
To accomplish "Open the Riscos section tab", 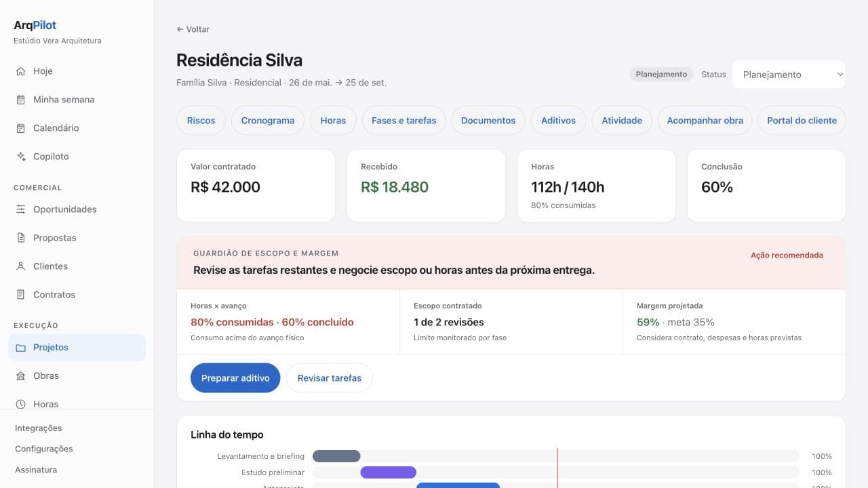I will click(201, 121).
